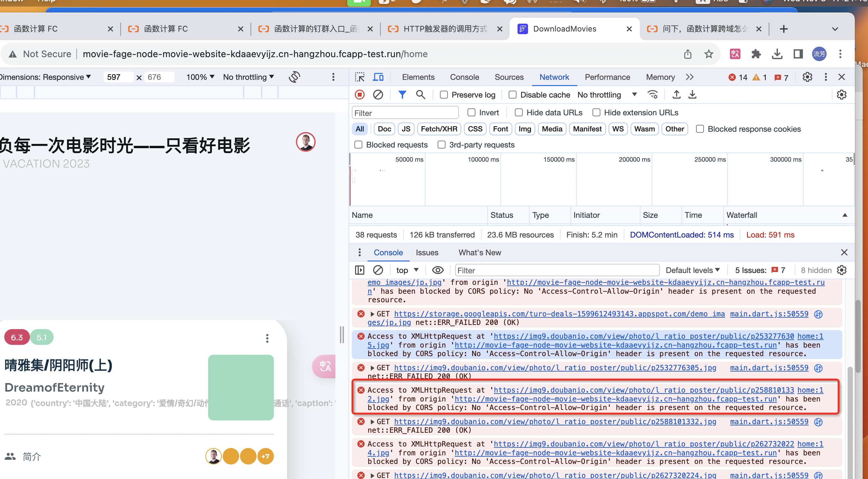868x479 pixels.
Task: Open network panel No throttling dropdown
Action: coord(607,95)
